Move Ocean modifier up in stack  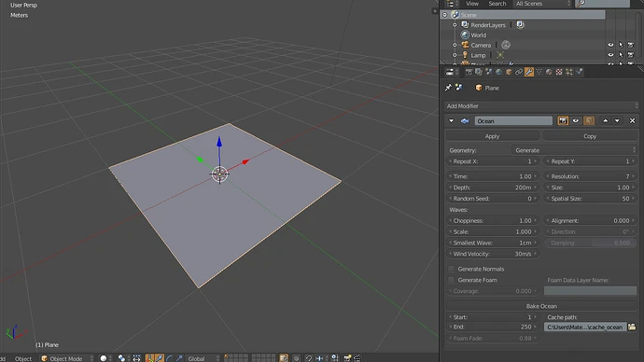click(606, 120)
